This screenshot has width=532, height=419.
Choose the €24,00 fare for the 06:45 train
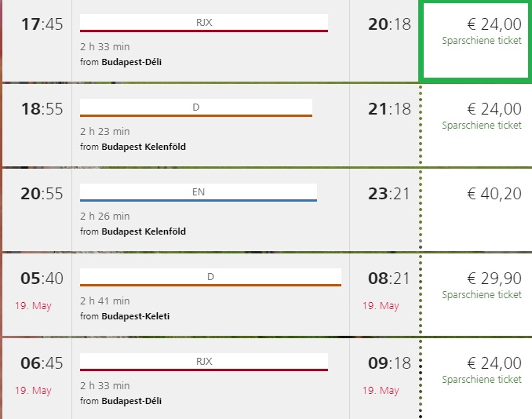coord(494,363)
